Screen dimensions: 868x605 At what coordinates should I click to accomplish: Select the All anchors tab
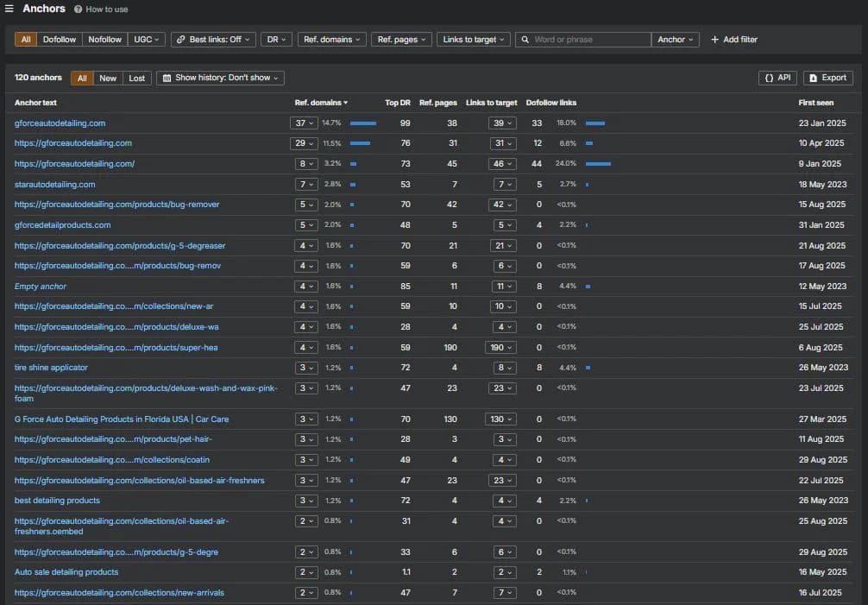(x=82, y=78)
